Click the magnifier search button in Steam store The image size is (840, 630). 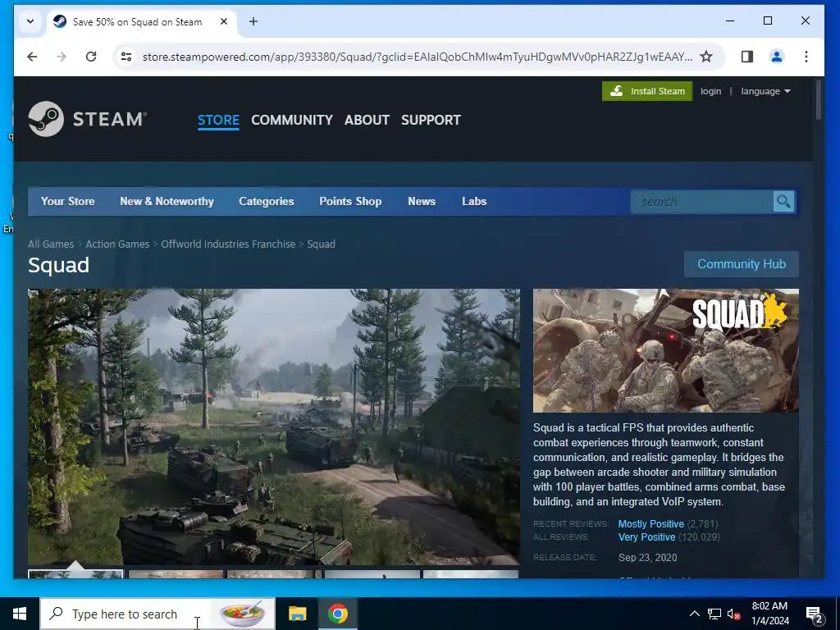click(783, 202)
